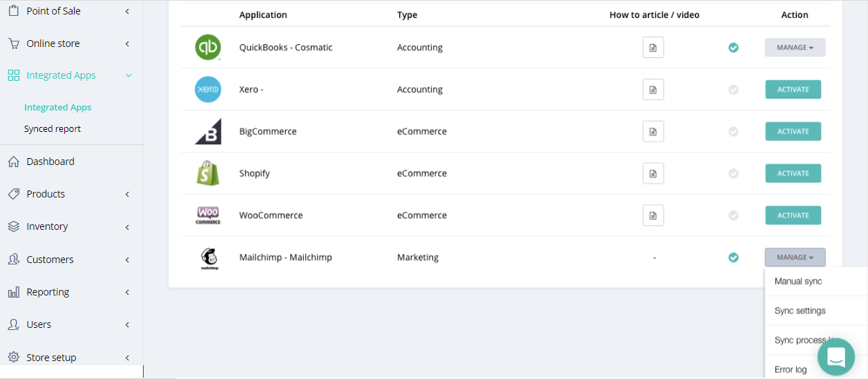
Task: Click the Shopify logo icon
Action: click(x=208, y=173)
